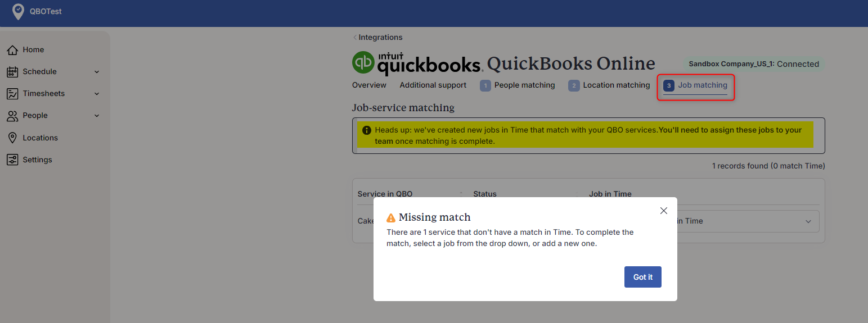
Task: Click the Missing match dialog title
Action: [x=435, y=217]
